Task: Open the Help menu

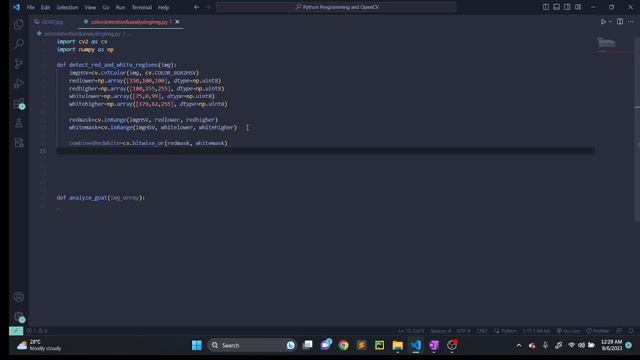Action: pos(164,7)
